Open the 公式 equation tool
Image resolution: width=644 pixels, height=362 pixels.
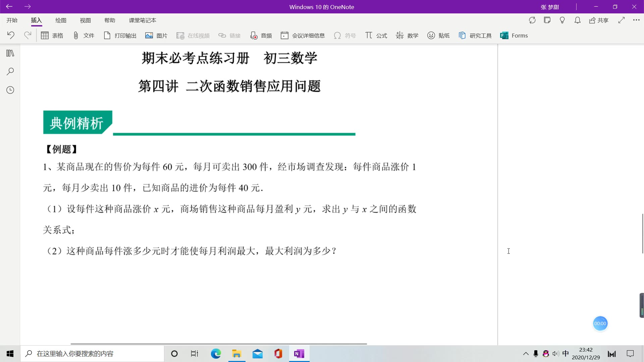(376, 36)
